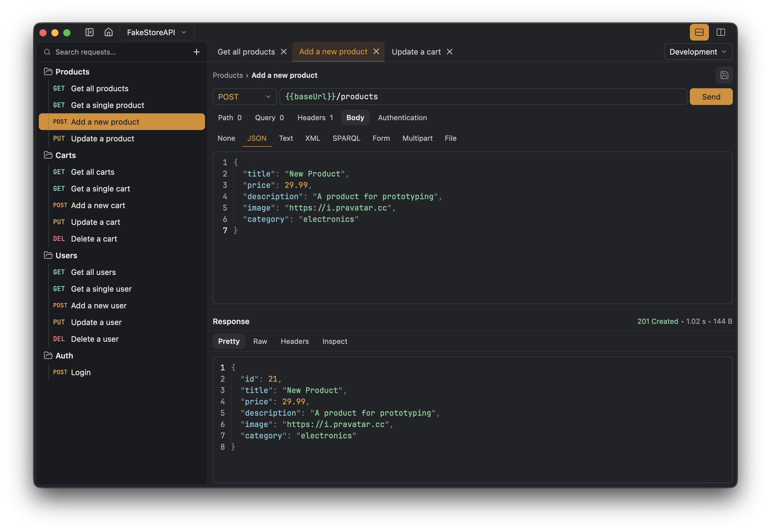This screenshot has height=532, width=771.
Task: Switch to the Get all products tab
Action: (x=246, y=52)
